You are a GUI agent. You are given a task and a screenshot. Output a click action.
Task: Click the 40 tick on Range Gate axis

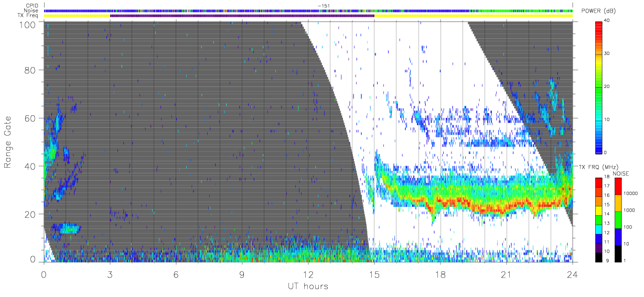click(x=31, y=166)
